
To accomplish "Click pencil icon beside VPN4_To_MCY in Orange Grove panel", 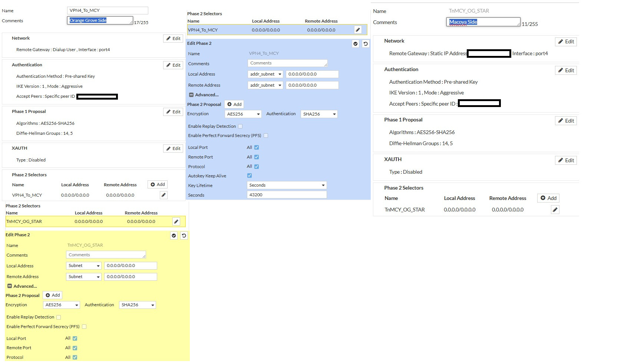I will tap(163, 195).
